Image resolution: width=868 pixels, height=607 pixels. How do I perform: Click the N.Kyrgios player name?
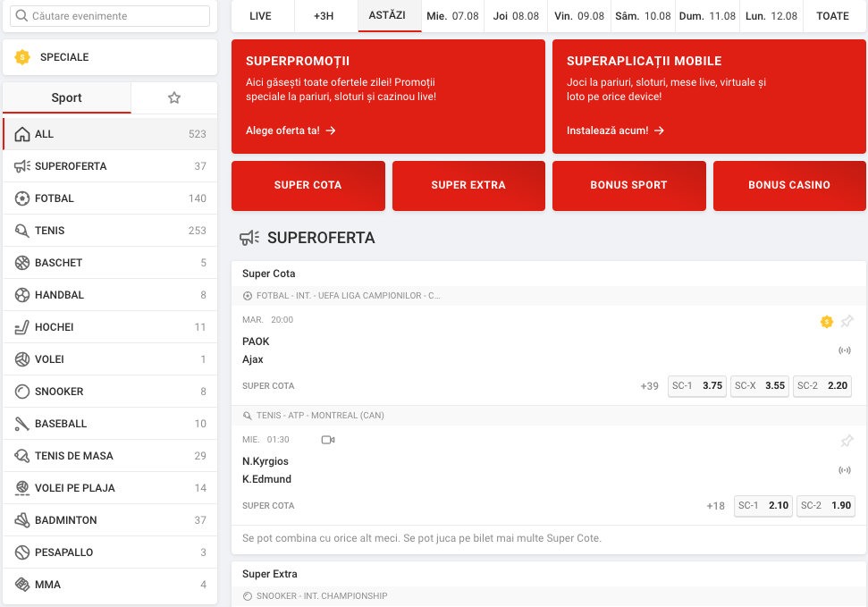click(265, 461)
